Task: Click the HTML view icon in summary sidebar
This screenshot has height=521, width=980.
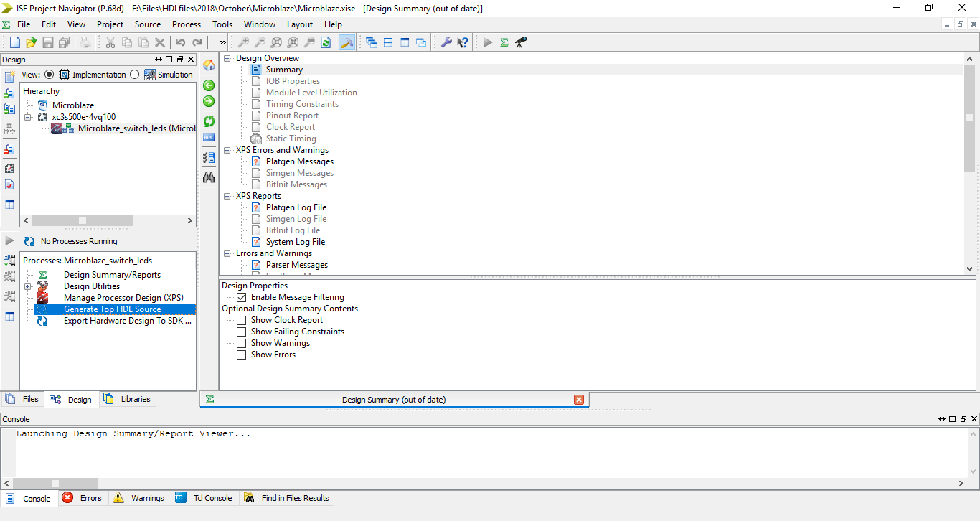Action: tap(209, 137)
